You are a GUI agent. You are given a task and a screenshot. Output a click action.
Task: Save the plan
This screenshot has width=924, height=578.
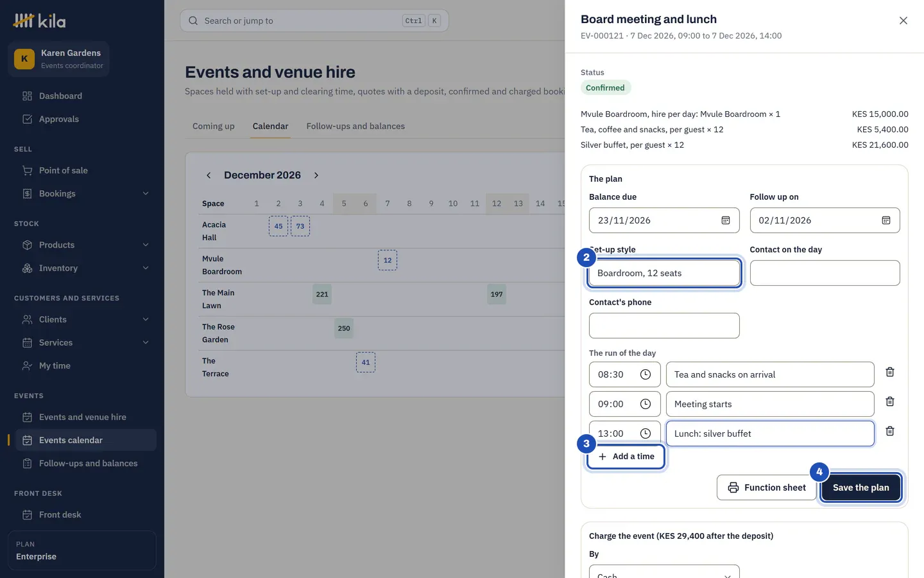pyautogui.click(x=861, y=487)
